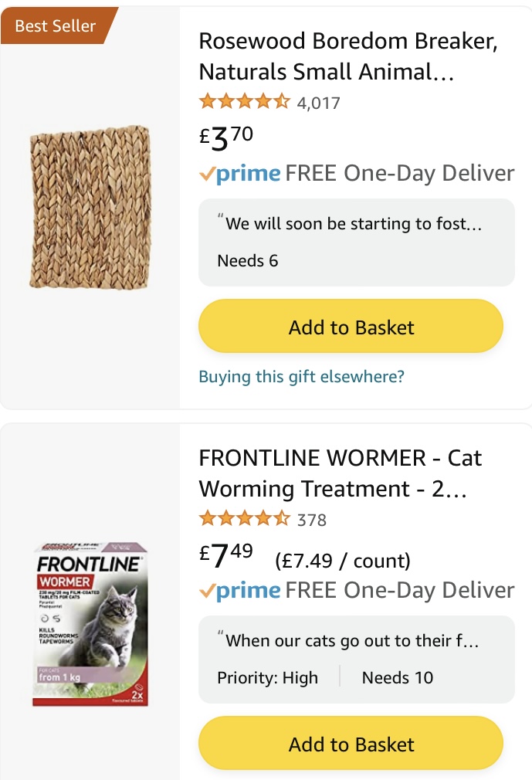
Task: Add Rosewood Boredom Breaker to basket
Action: click(351, 327)
